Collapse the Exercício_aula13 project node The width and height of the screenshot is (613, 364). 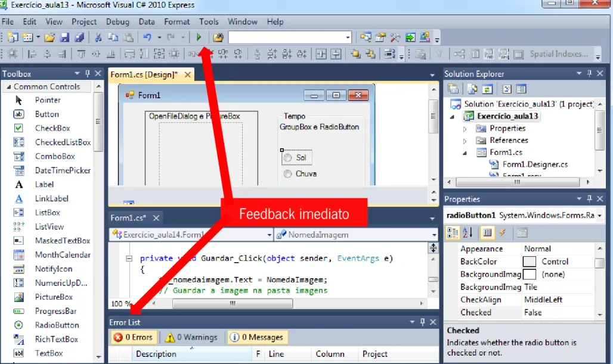click(x=453, y=116)
